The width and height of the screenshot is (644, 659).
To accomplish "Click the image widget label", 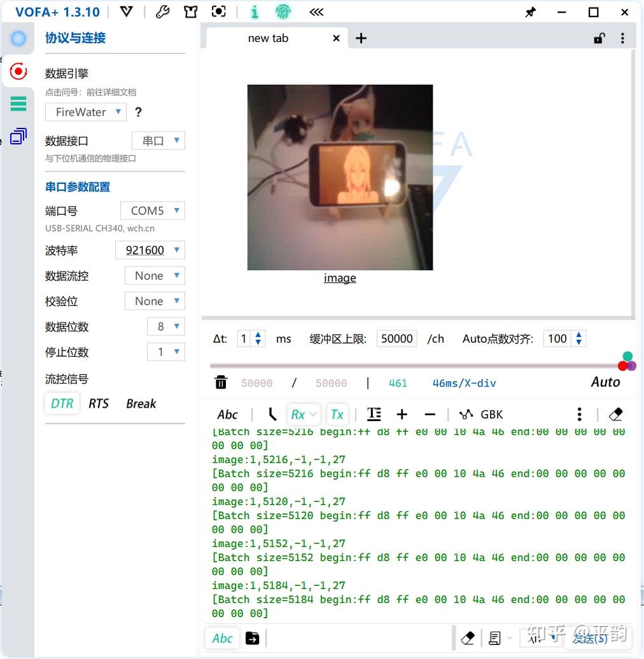I will pos(340,278).
